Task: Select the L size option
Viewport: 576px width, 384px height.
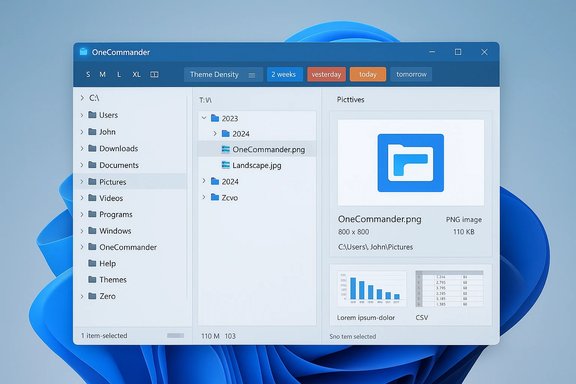Action: coord(119,75)
